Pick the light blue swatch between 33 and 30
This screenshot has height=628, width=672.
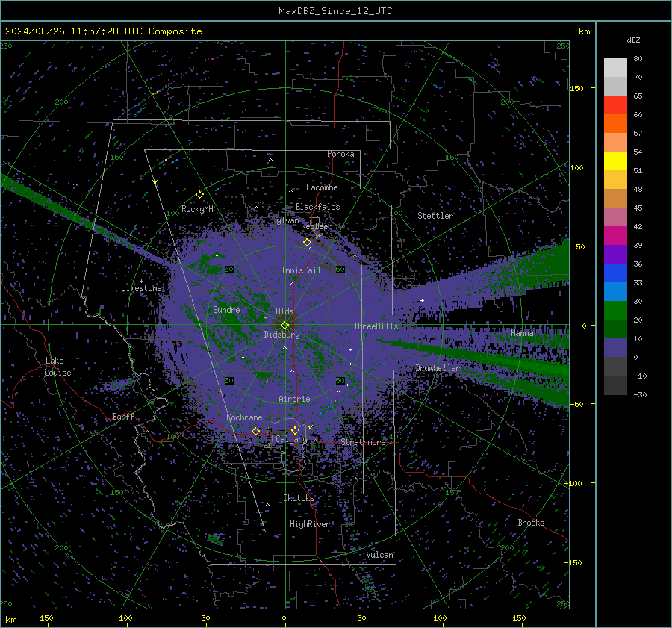(x=615, y=292)
